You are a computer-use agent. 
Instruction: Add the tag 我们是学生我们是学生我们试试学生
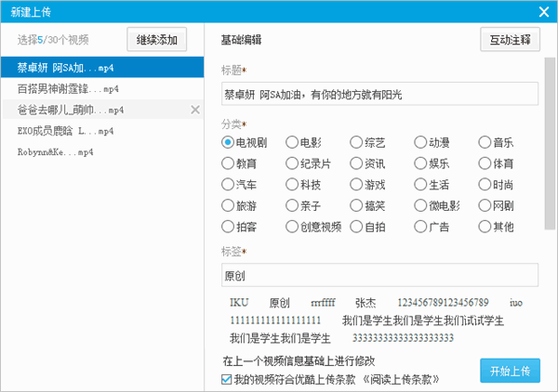423,320
